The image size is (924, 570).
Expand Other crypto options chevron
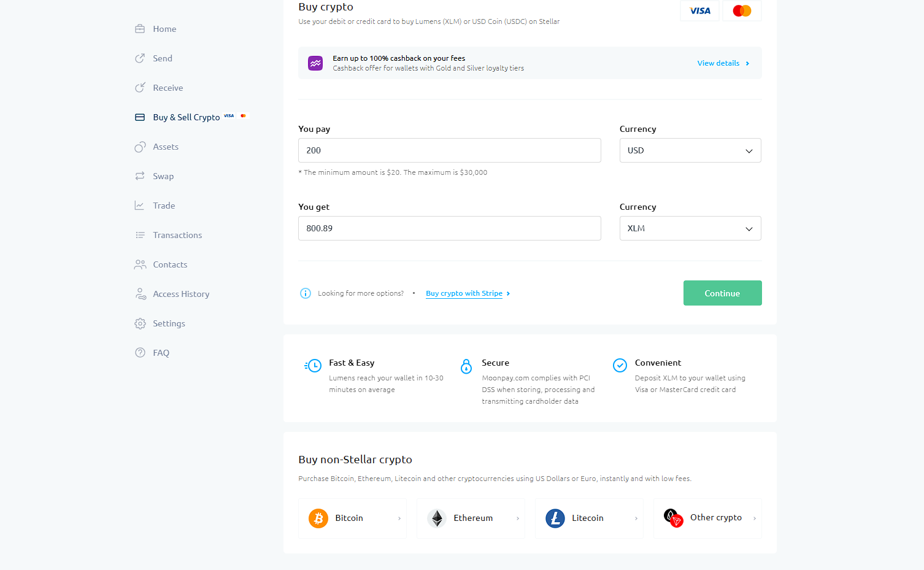[753, 518]
